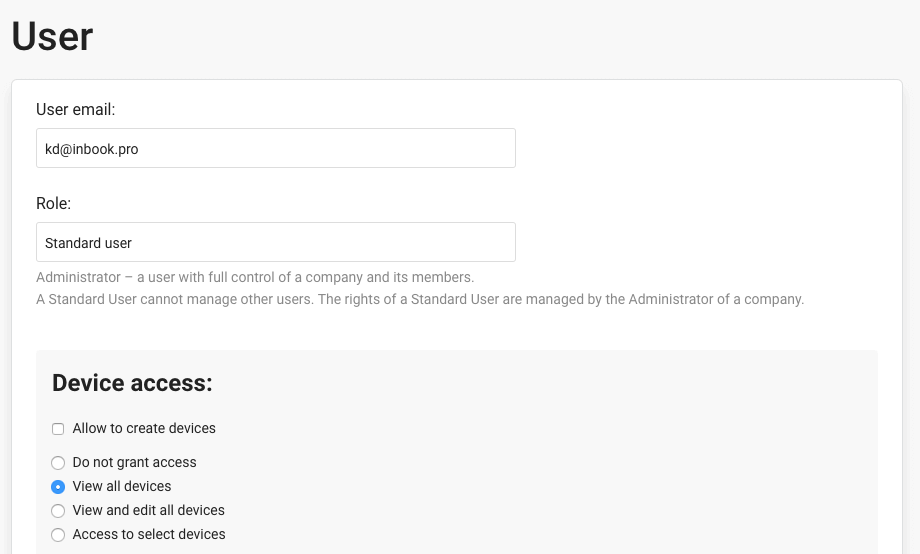Screen dimensions: 920x554
Task: Click the "Access to select devices" label text
Action: point(149,534)
